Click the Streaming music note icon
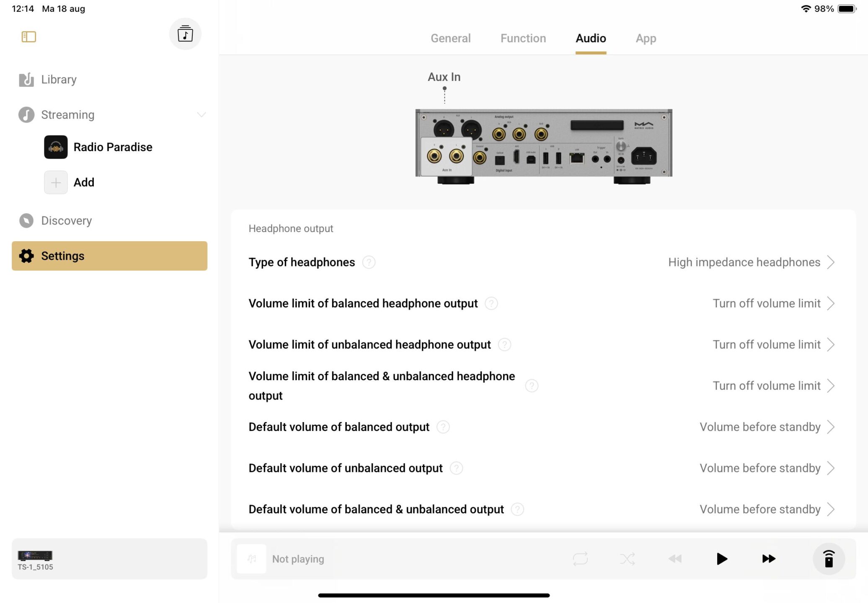This screenshot has width=868, height=603. click(26, 115)
